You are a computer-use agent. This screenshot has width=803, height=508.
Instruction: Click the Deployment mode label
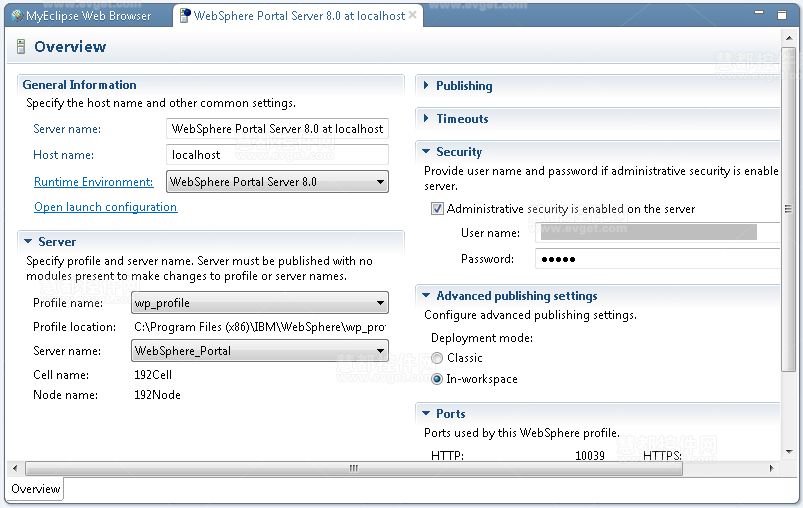pos(482,338)
